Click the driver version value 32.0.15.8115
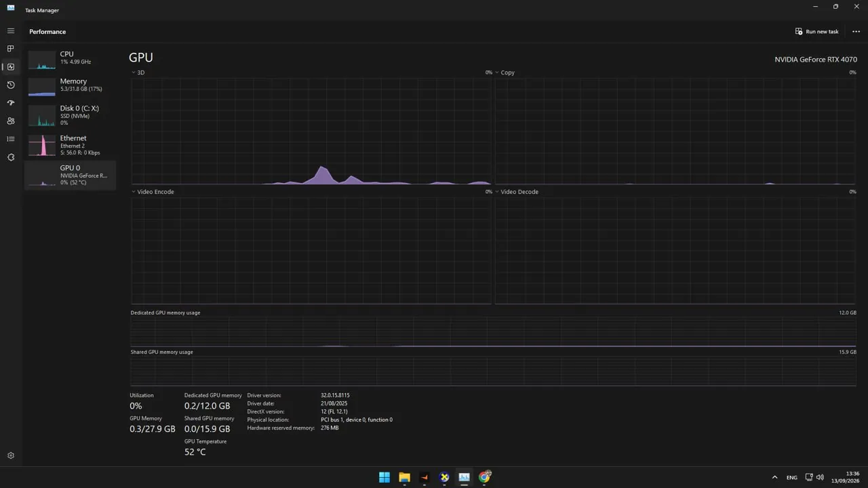868x488 pixels. click(x=335, y=395)
